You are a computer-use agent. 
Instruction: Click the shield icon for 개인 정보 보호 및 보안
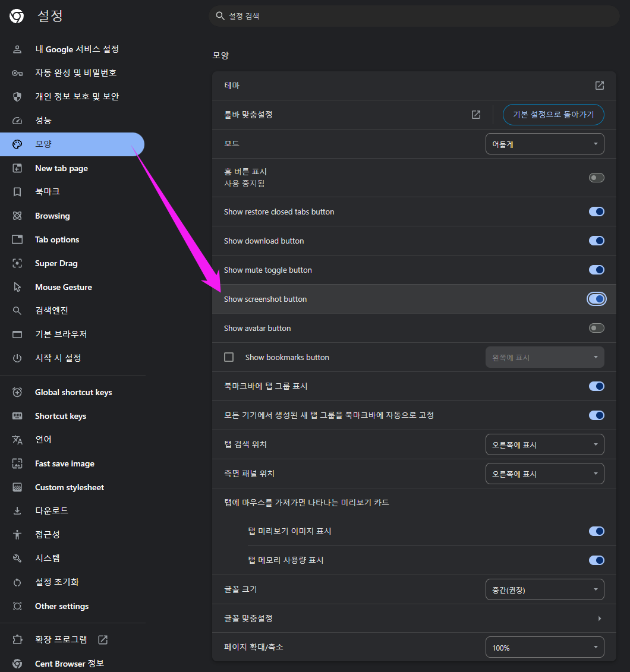point(17,97)
